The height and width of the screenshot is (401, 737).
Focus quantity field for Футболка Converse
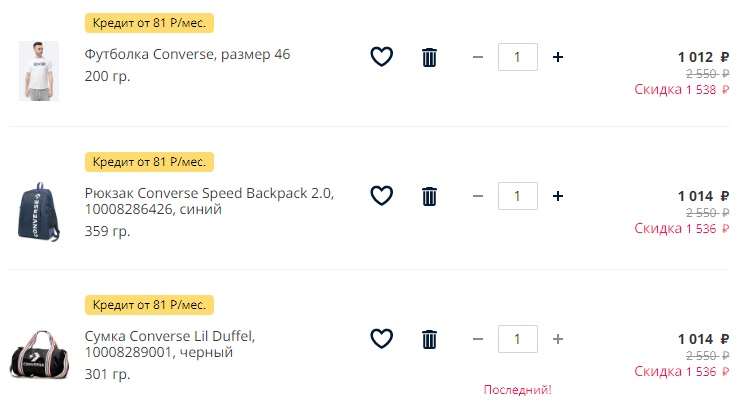click(x=517, y=57)
